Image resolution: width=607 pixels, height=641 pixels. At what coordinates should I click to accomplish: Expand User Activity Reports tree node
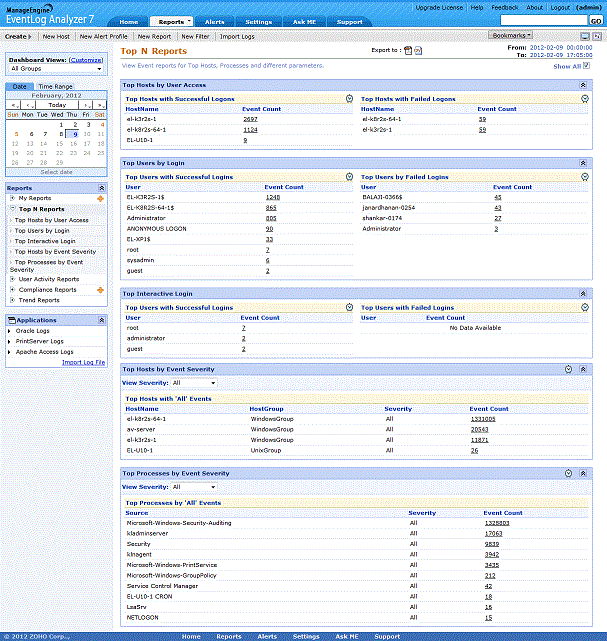click(x=12, y=280)
